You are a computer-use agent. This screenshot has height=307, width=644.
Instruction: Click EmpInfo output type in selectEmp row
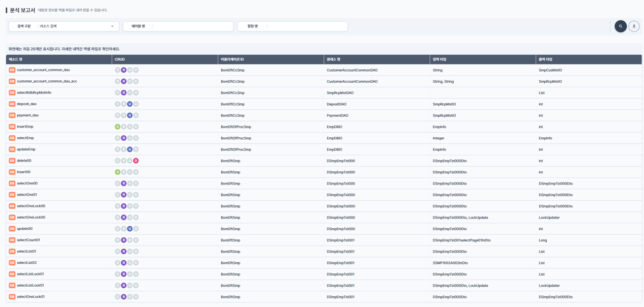coord(545,138)
